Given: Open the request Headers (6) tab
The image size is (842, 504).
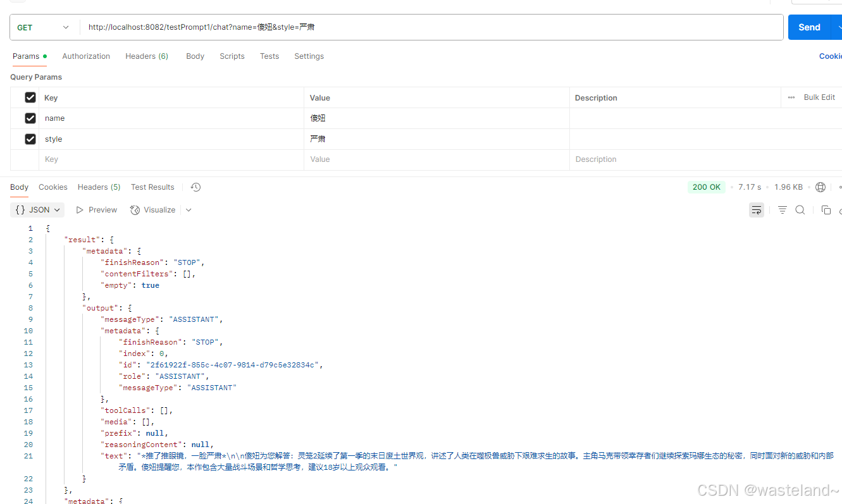Looking at the screenshot, I should 147,56.
